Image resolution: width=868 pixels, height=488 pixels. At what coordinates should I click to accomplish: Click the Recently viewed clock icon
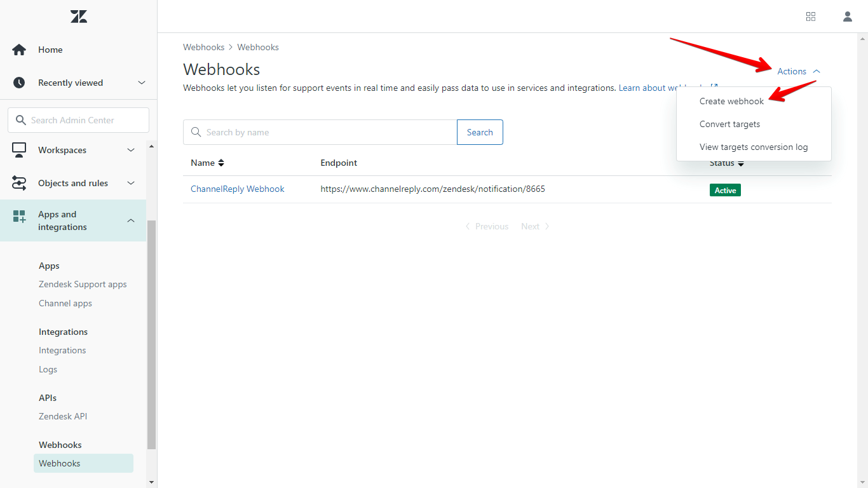click(19, 83)
